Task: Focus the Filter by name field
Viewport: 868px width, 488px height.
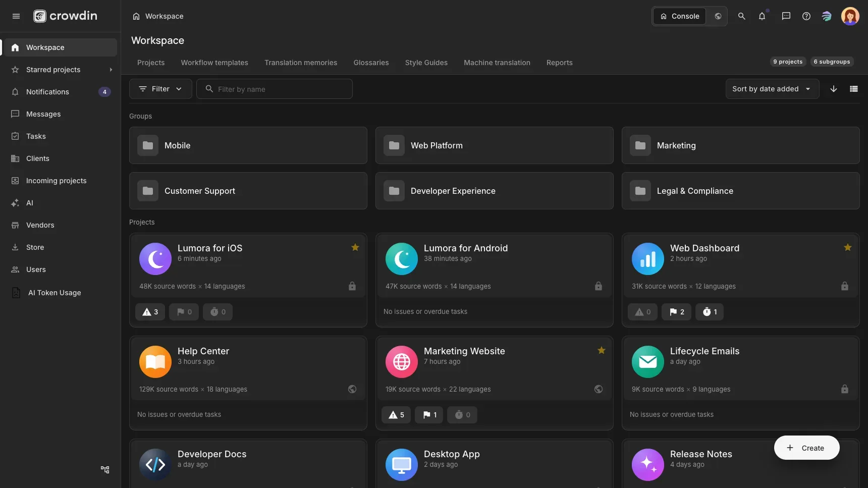Action: (275, 89)
